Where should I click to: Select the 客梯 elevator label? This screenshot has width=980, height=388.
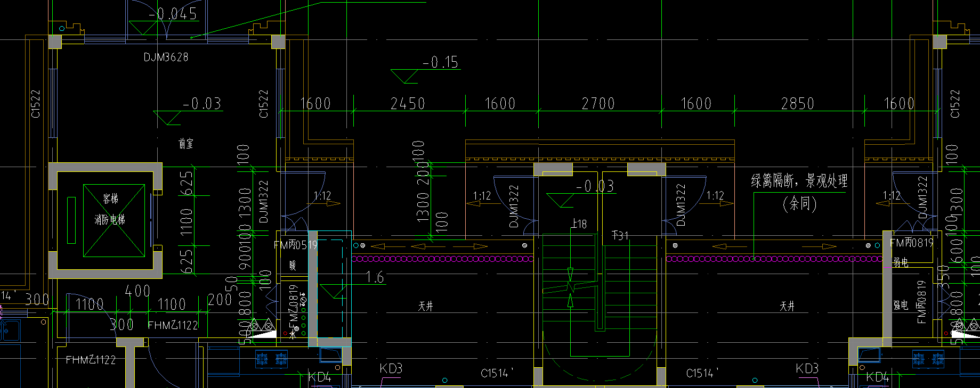tap(111, 199)
